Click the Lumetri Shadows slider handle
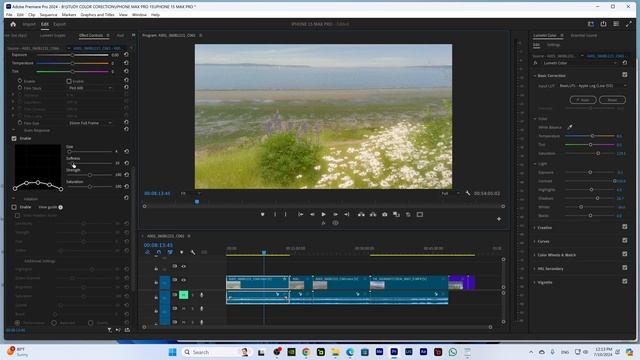The width and height of the screenshot is (640, 360). [x=597, y=198]
